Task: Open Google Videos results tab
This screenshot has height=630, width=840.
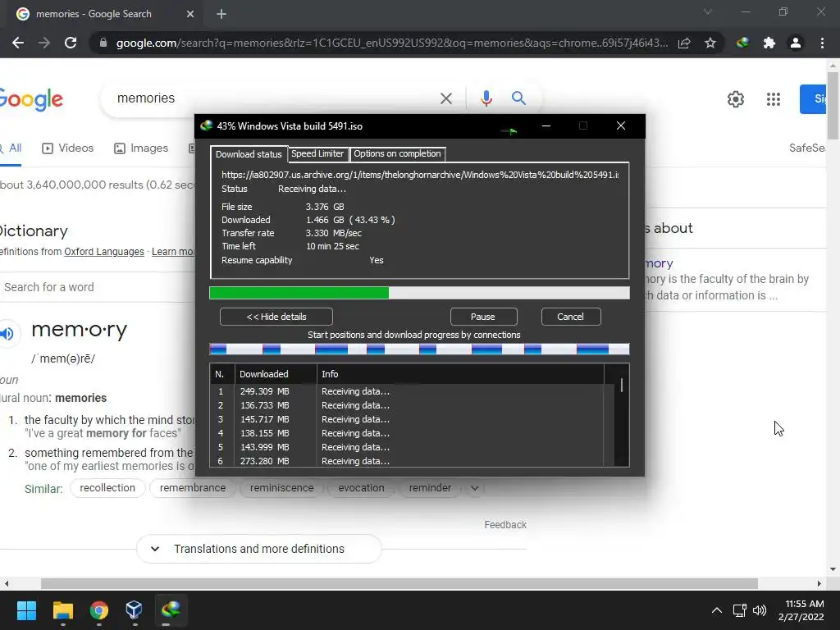Action: click(x=67, y=148)
